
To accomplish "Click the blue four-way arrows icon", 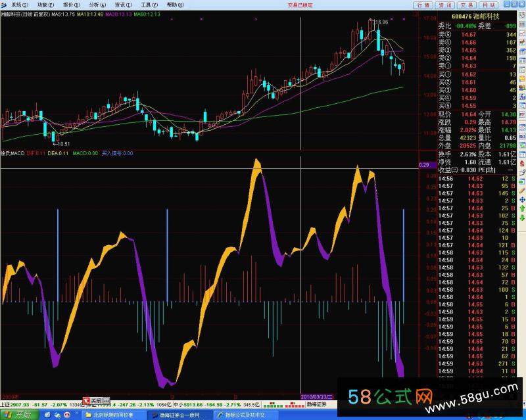I will point(522,200).
